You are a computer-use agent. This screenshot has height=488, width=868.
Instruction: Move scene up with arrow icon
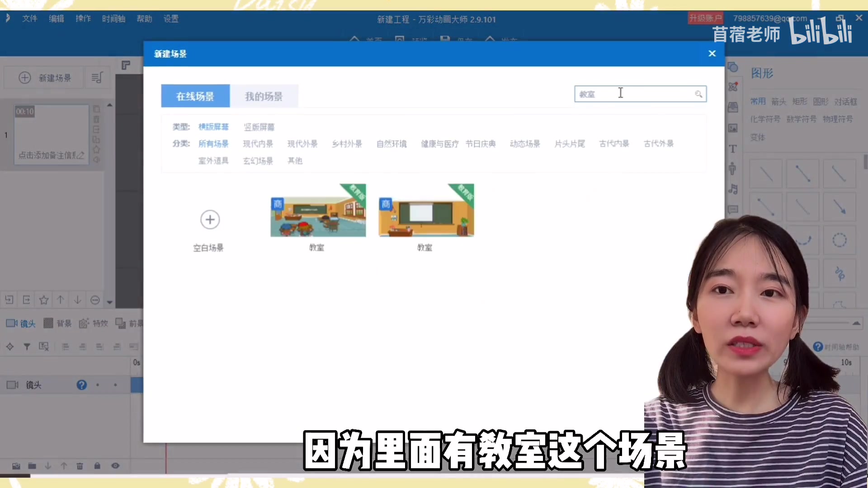(61, 300)
